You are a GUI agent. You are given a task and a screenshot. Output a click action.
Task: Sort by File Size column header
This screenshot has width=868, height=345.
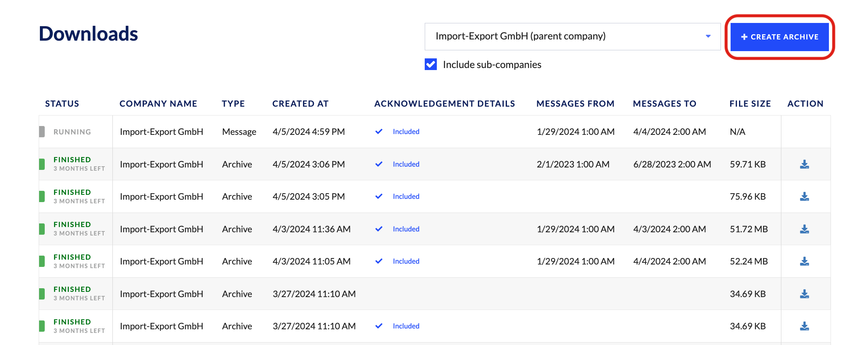pos(750,104)
